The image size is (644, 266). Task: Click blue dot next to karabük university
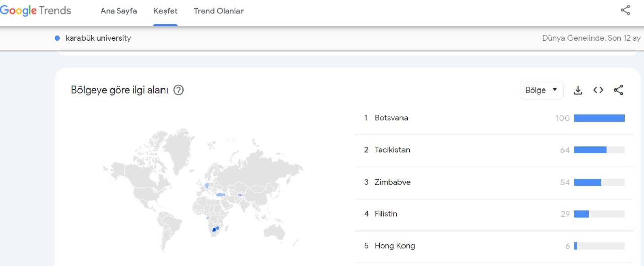pyautogui.click(x=57, y=38)
